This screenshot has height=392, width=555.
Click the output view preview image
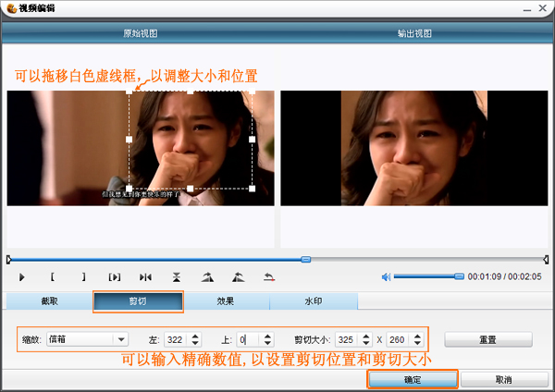coord(414,148)
